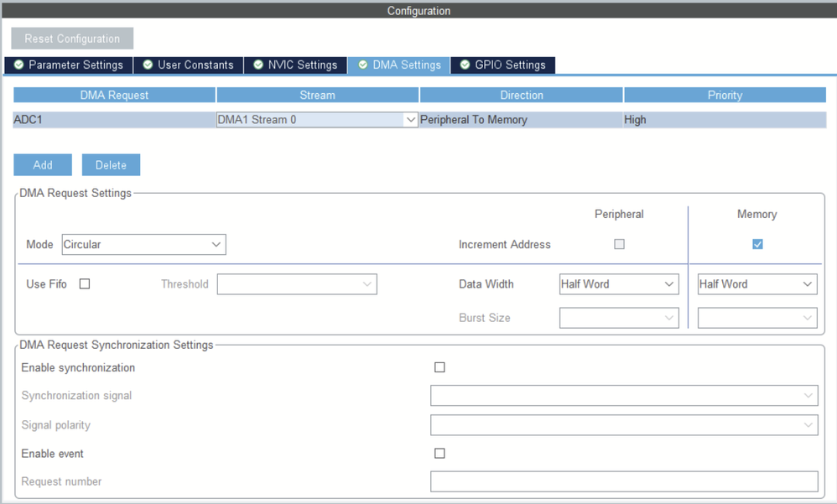
Task: Click the green check icon on User Constants
Action: [148, 65]
